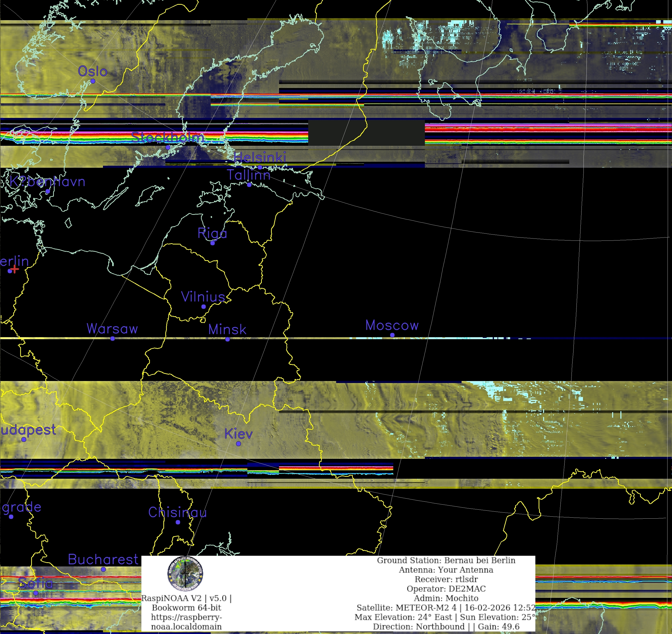Click the Minsk city marker dot
The height and width of the screenshot is (634, 672).
[228, 339]
